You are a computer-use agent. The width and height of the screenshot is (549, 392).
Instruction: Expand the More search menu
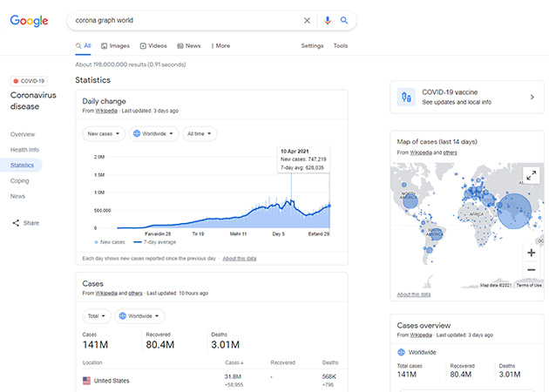(x=220, y=46)
